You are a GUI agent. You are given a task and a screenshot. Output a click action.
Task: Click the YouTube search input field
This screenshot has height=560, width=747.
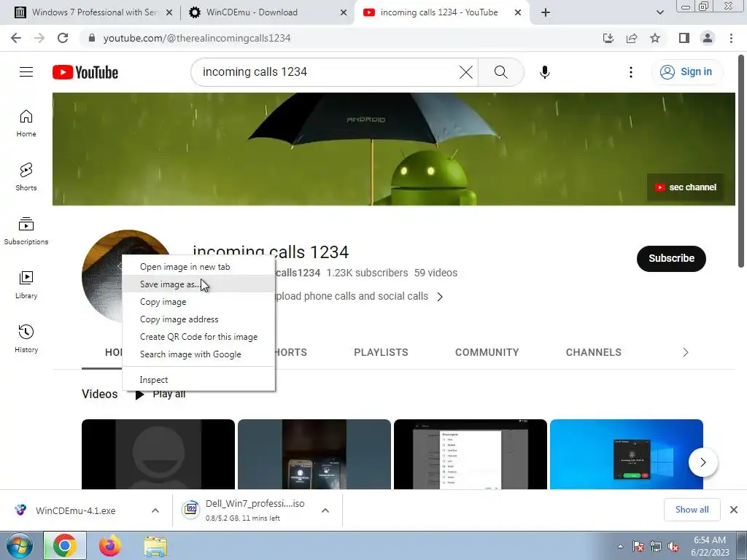point(329,72)
